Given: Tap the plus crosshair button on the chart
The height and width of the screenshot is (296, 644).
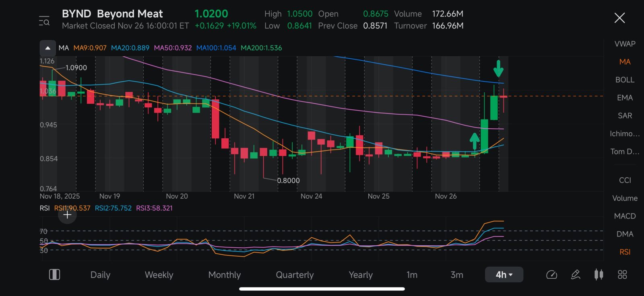Looking at the screenshot, I should [67, 215].
